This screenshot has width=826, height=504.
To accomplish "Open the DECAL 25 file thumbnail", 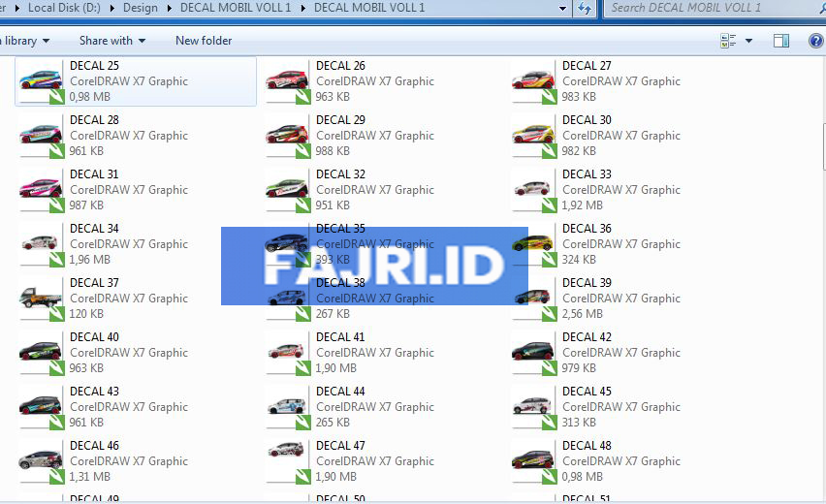I will tap(41, 81).
